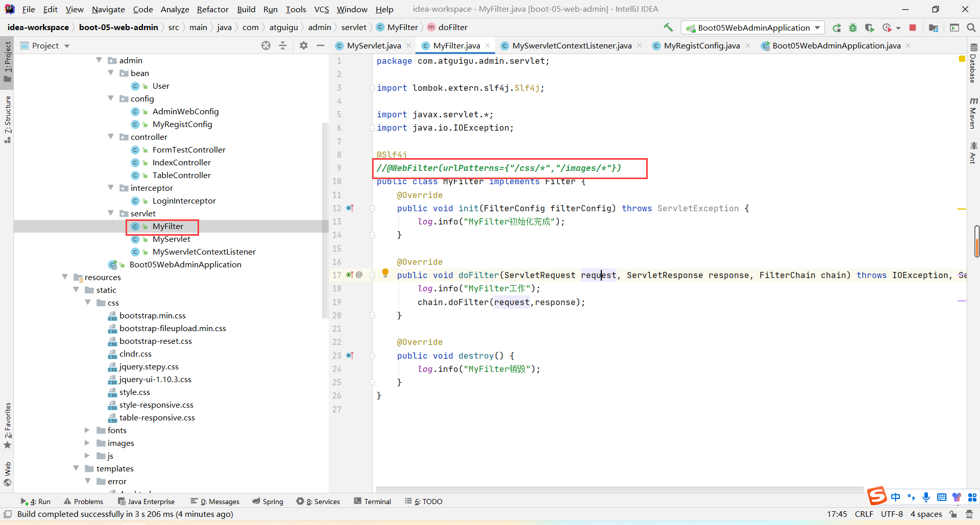Screen dimensions: 980x525
Task: Click the purple stripe mark beside line 19
Action: 962,301
